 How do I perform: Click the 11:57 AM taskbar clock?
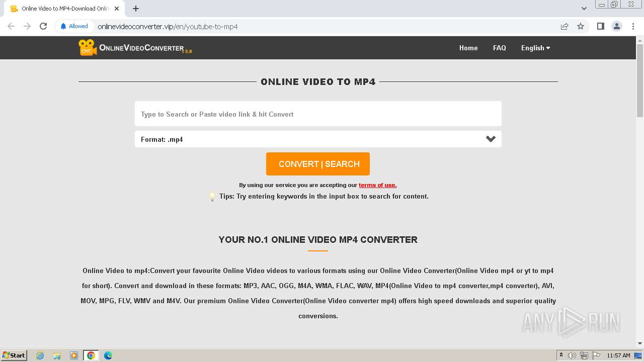[618, 355]
